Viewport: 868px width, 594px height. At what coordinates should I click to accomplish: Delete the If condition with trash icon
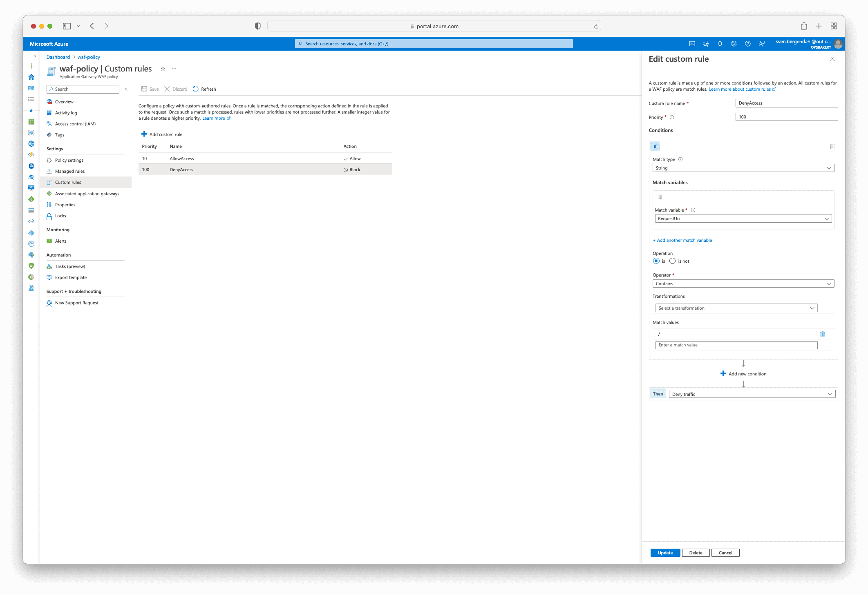click(x=832, y=146)
